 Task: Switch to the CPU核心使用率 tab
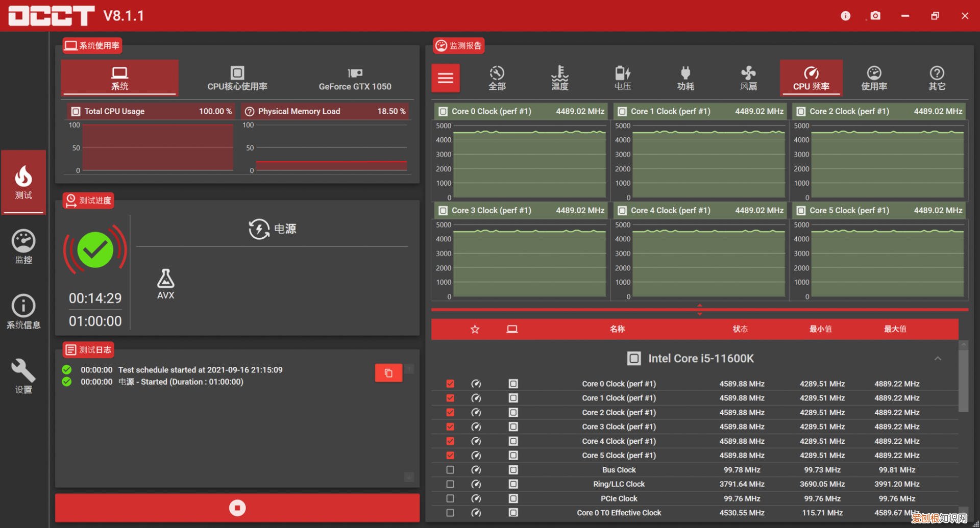pyautogui.click(x=237, y=78)
